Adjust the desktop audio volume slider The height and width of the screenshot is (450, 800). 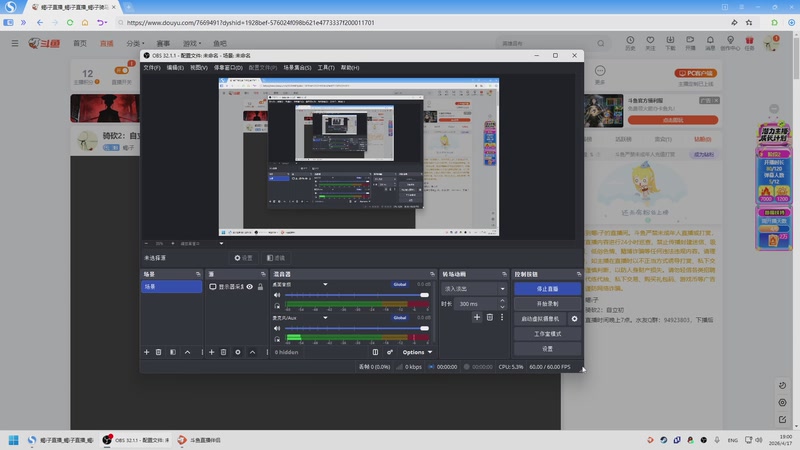coord(357,295)
